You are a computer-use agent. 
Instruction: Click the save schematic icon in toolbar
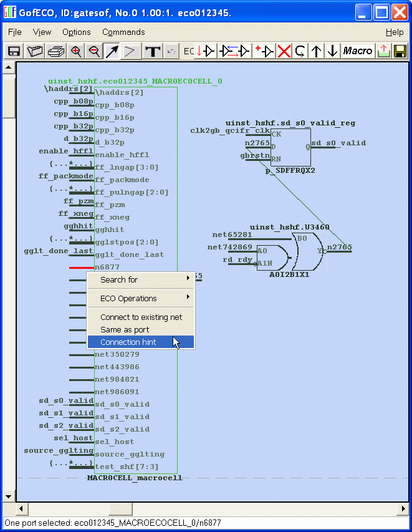point(13,51)
